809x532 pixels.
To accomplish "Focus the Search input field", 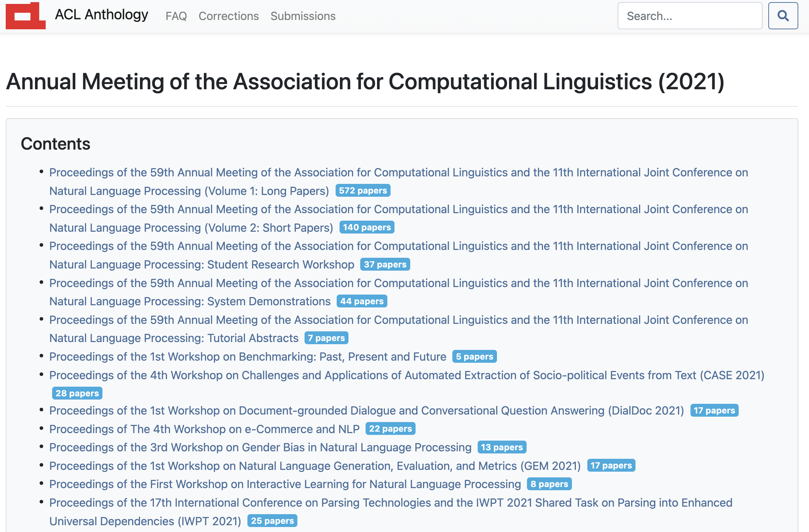I will pos(690,16).
